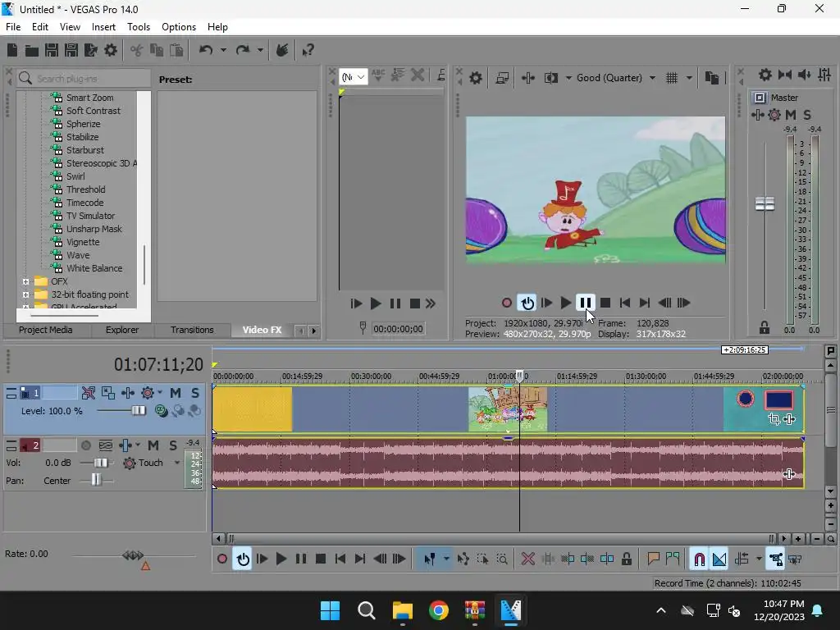Adjust the track 2 Vol slider
Viewport: 840px width, 630px height.
coord(101,463)
